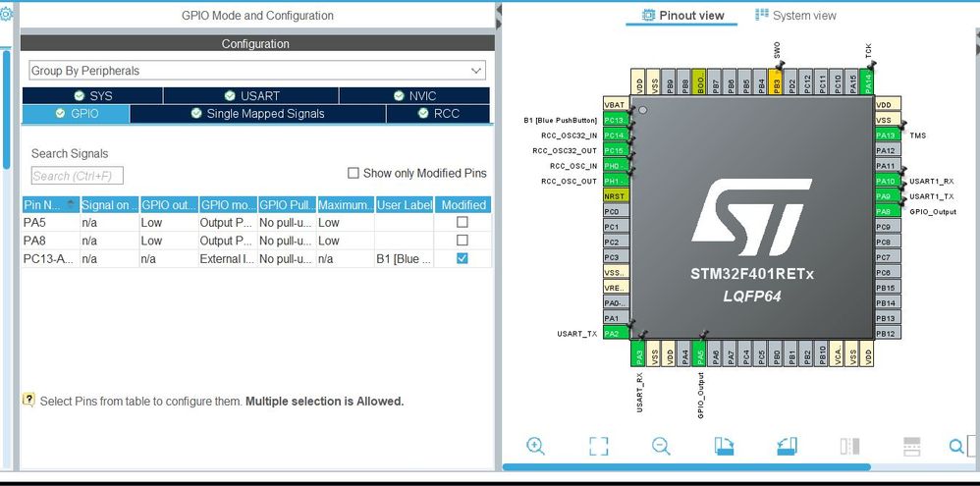Switch to Pinout view
The width and height of the screenshot is (980, 486).
tap(683, 16)
